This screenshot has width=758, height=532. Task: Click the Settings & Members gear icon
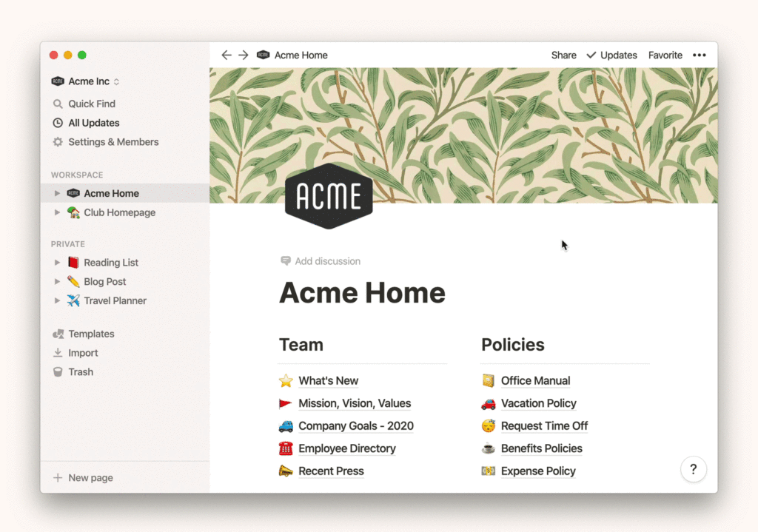coord(58,142)
